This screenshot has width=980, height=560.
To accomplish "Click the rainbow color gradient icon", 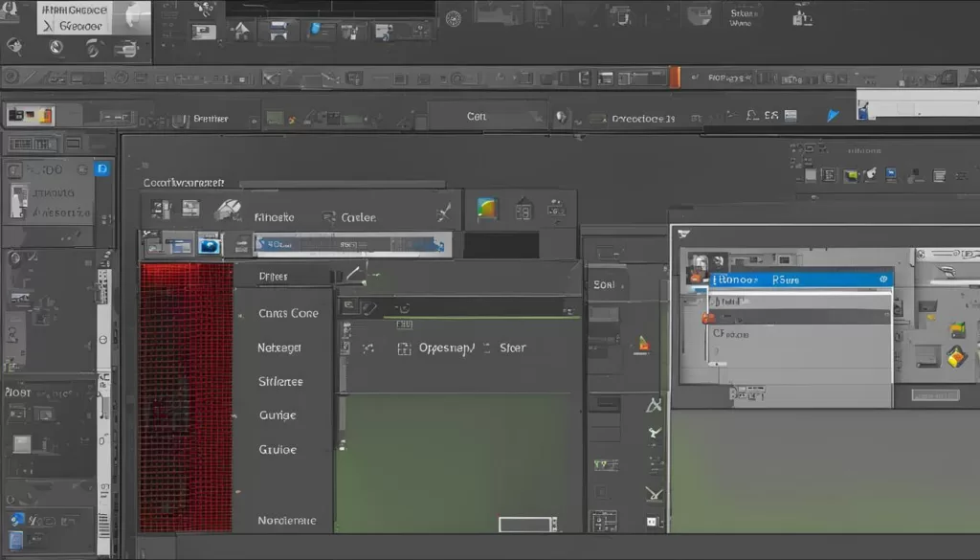I will coord(487,209).
